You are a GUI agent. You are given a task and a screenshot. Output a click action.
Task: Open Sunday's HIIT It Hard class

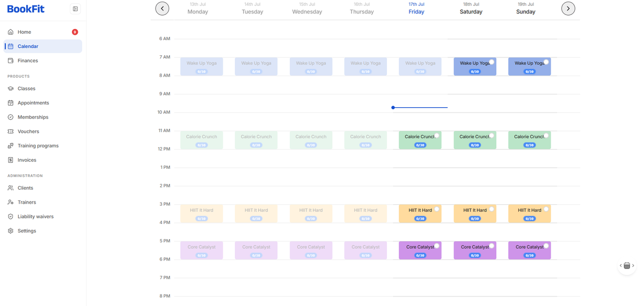click(530, 214)
